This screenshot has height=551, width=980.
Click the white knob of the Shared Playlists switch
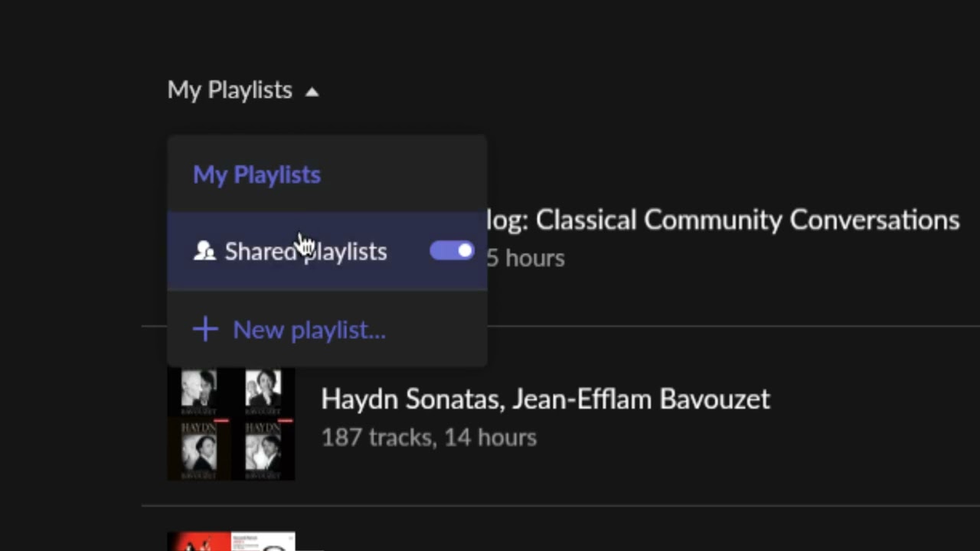tap(465, 251)
